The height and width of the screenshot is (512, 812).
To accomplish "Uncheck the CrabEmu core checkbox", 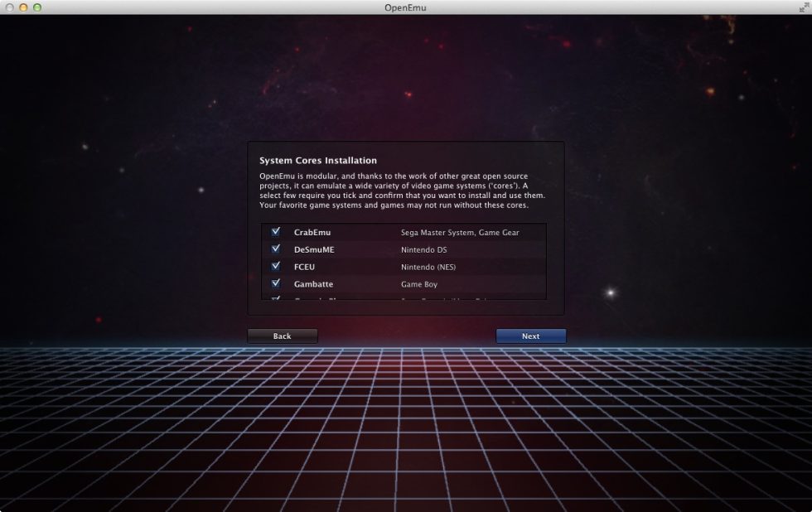I will coord(275,232).
